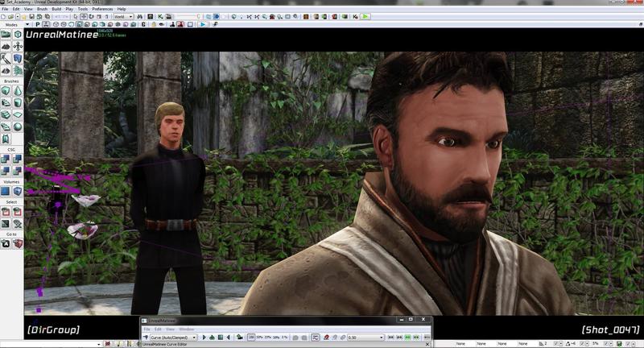Toggle the Matinee curve editor button
This screenshot has height=348, width=644.
coord(315,338)
